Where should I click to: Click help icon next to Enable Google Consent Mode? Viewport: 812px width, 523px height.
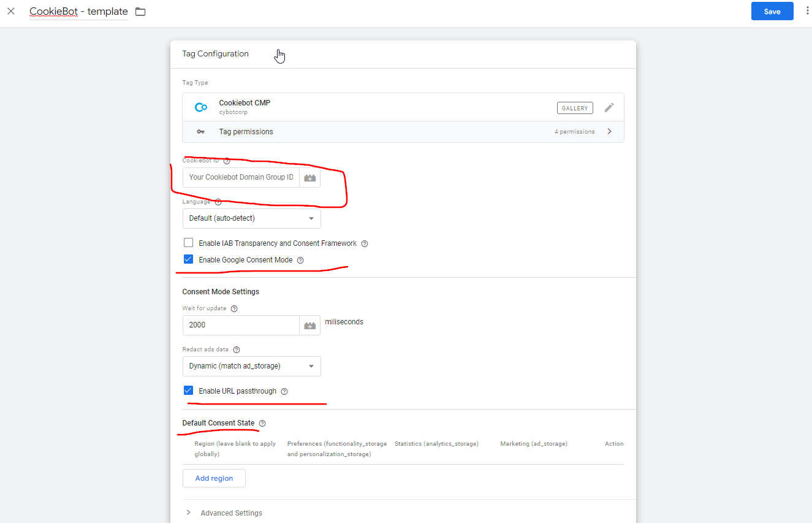(x=300, y=260)
